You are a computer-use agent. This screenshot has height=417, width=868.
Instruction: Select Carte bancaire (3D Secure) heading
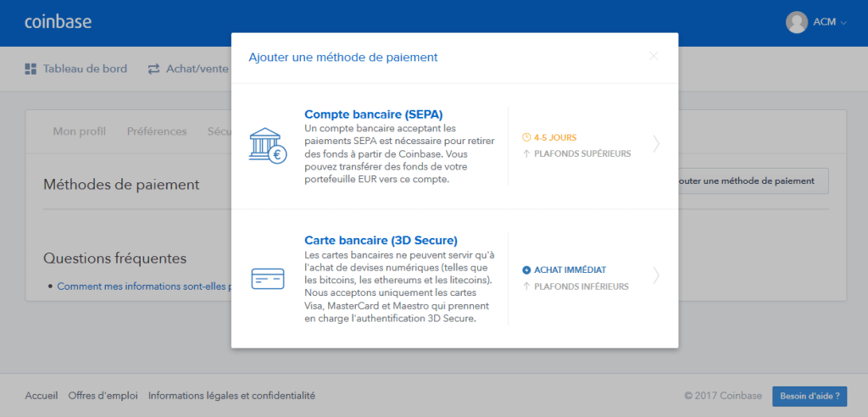(381, 241)
